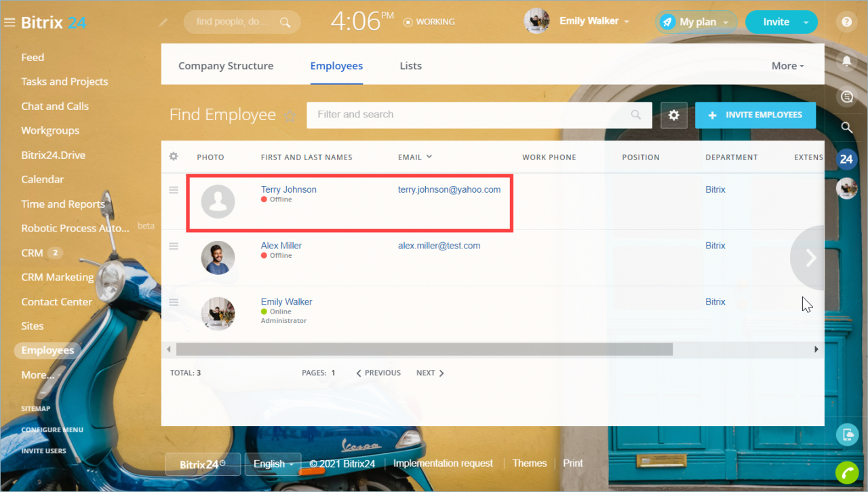The image size is (868, 492).
Task: Open the gear settings button next to filter
Action: (x=673, y=115)
